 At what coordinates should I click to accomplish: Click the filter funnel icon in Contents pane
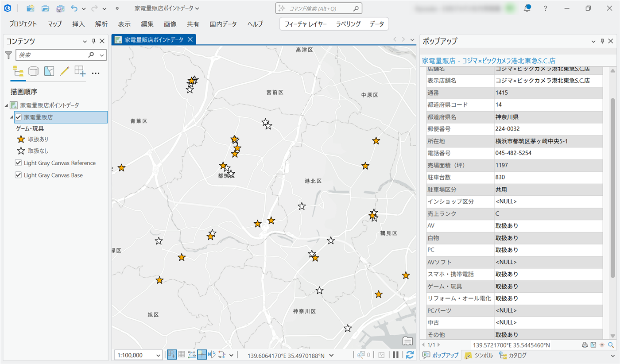pos(8,55)
